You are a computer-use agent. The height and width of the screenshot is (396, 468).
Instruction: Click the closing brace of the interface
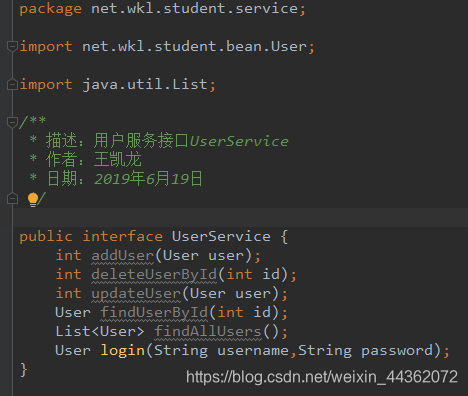(23, 370)
